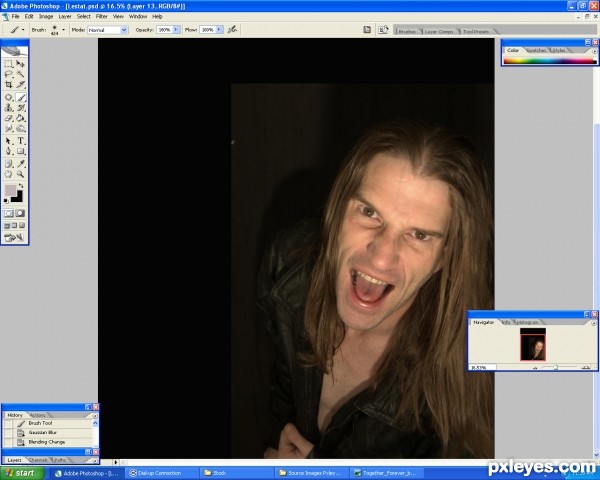Select the Slice tool

tap(20, 84)
